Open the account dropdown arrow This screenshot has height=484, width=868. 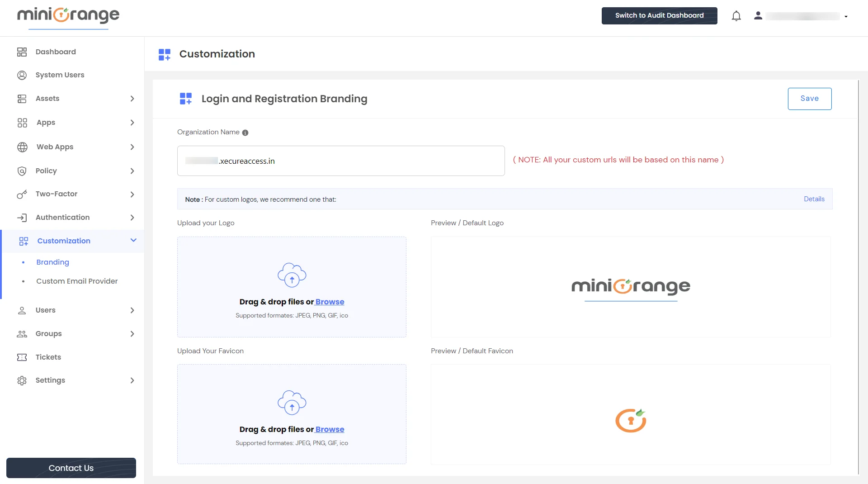(846, 17)
